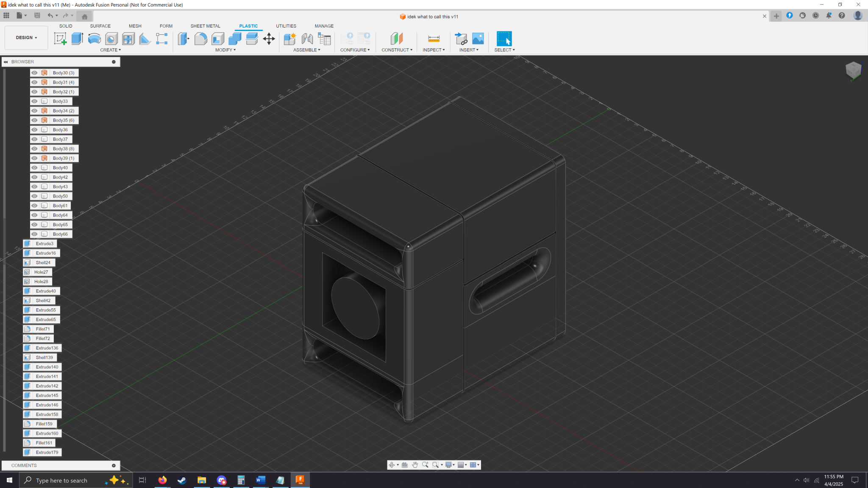Switch to the MANAGE tab

(x=324, y=26)
